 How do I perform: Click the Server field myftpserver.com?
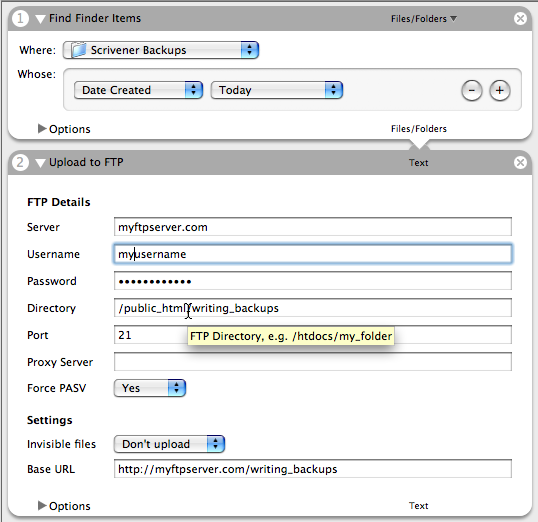pos(313,227)
